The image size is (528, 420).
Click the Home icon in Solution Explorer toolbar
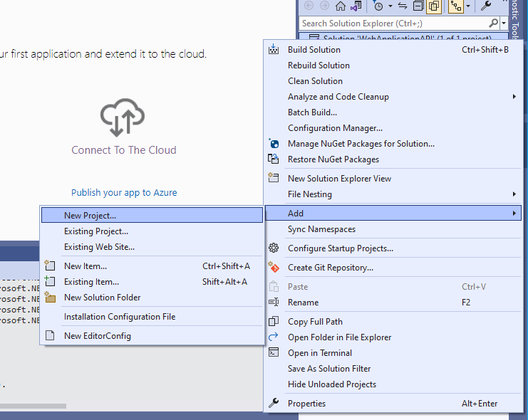pos(341,6)
